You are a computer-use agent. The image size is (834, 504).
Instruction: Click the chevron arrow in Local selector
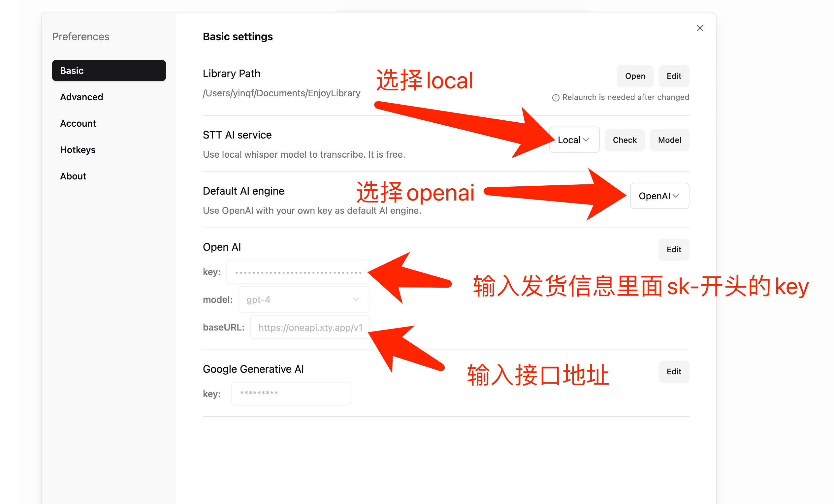(586, 140)
